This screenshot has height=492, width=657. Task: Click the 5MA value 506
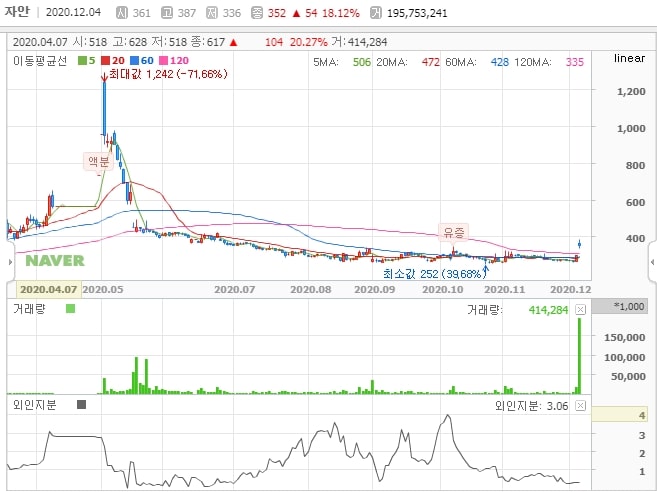[362, 62]
